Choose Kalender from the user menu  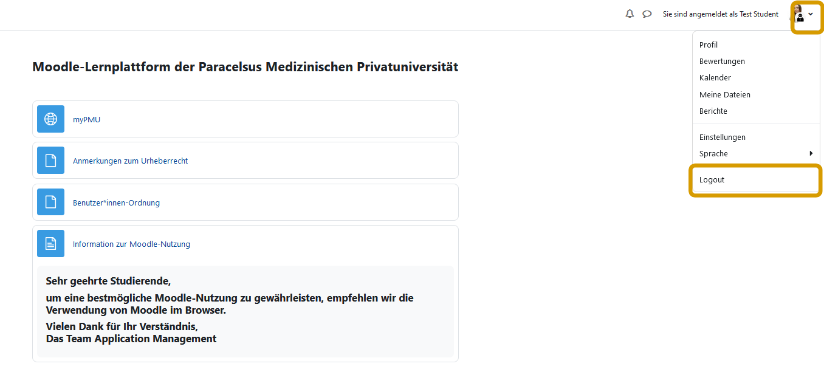click(x=715, y=77)
